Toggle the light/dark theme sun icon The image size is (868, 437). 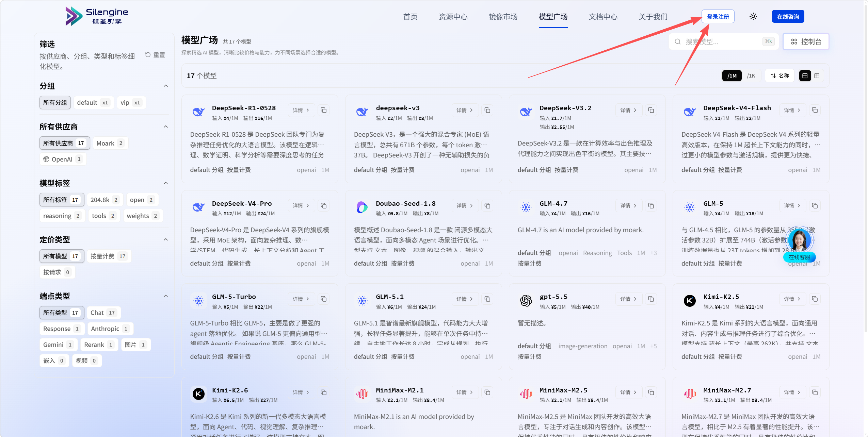753,16
